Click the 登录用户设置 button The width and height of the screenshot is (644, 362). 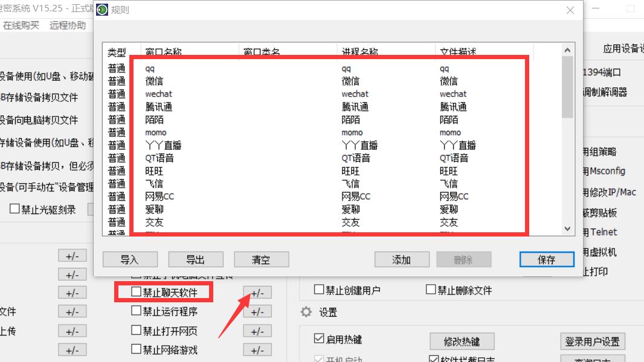point(593,341)
